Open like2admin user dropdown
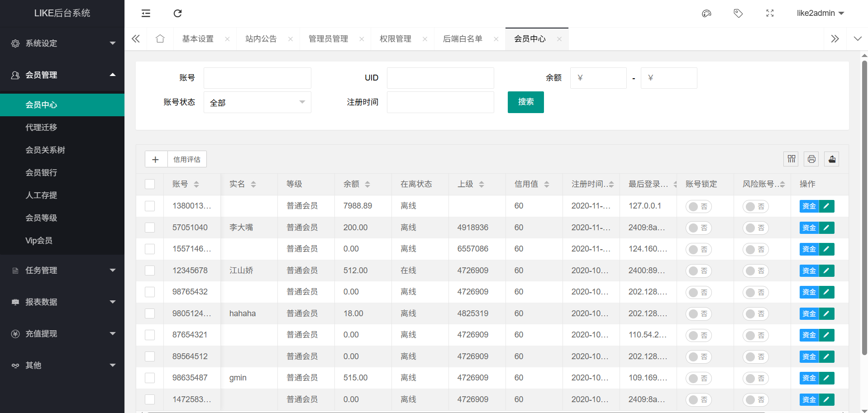This screenshot has height=413, width=868. click(820, 13)
